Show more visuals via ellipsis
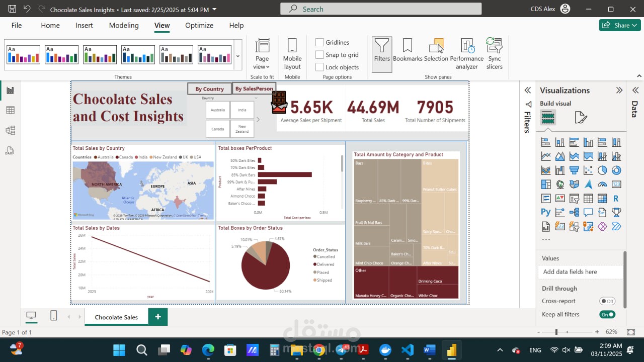This screenshot has width=644, height=362. (x=546, y=240)
